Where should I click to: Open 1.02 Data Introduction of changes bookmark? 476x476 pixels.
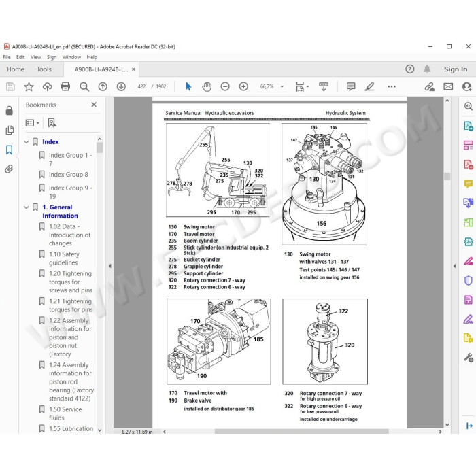pyautogui.click(x=69, y=235)
